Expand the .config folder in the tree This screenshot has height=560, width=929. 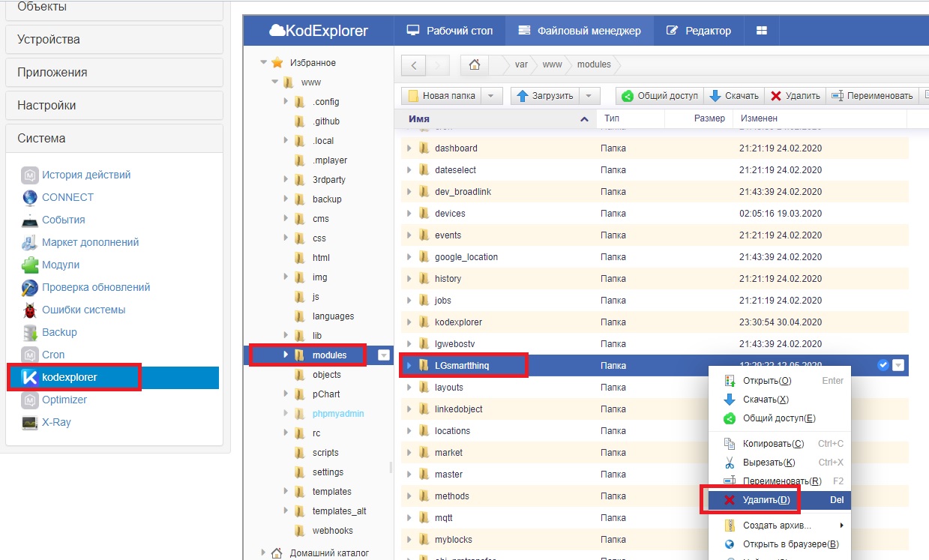click(x=286, y=102)
